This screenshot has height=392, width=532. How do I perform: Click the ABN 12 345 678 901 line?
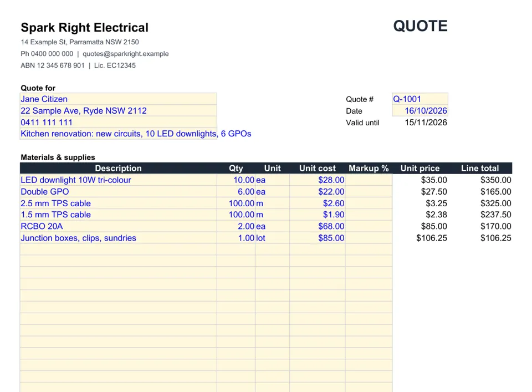[78, 65]
